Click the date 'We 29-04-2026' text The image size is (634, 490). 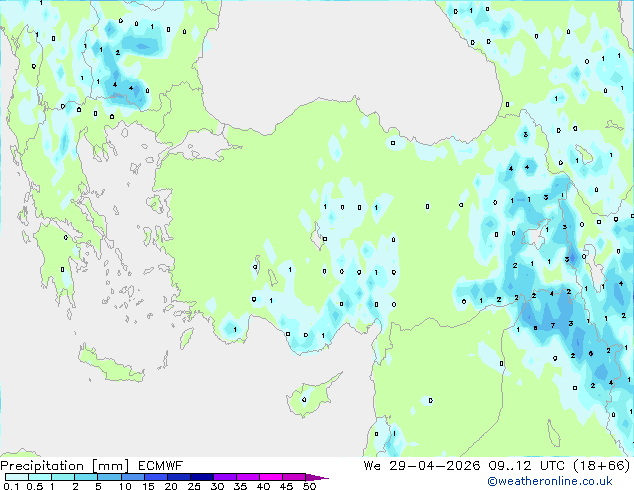422,466
